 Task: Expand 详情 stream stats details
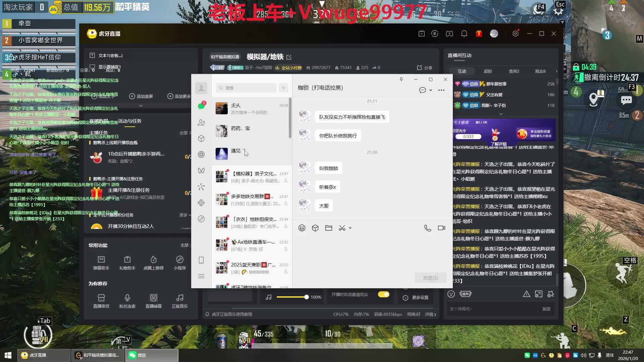click(x=431, y=314)
